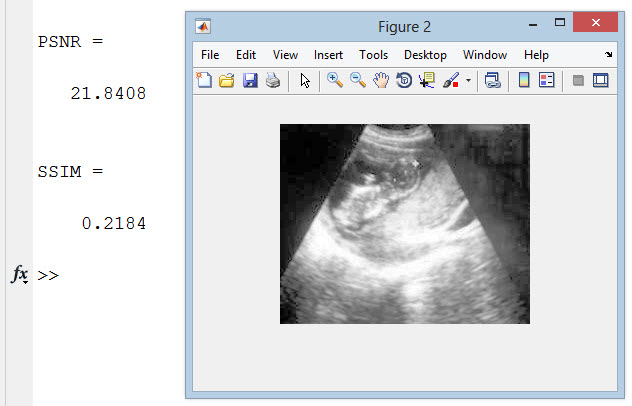Open the Tools menu

tap(373, 55)
